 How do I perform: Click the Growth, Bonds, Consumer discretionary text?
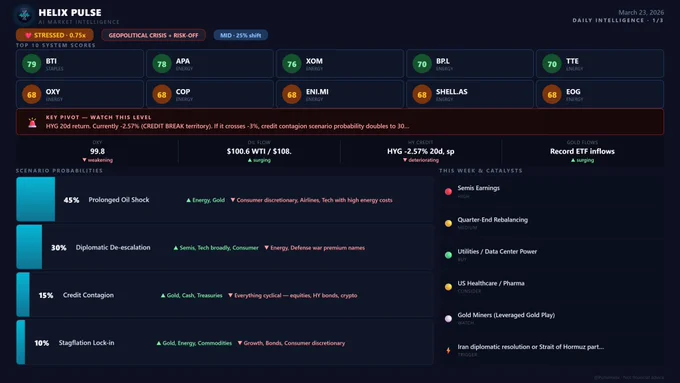pos(291,343)
